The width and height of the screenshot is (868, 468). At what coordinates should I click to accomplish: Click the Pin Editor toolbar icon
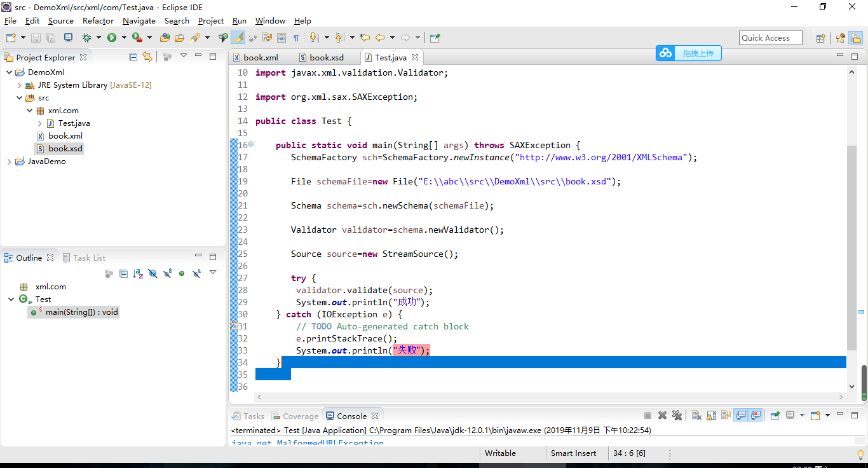tap(435, 38)
